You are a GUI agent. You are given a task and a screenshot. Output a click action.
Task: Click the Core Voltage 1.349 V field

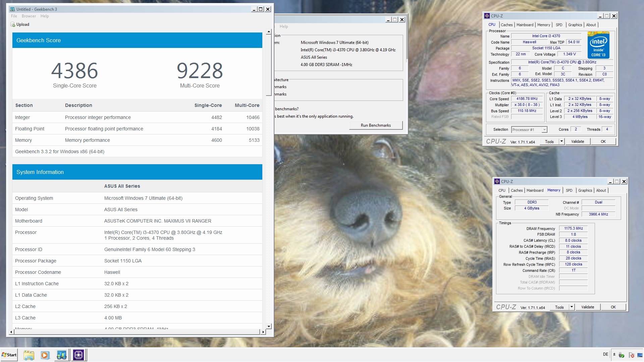(569, 54)
